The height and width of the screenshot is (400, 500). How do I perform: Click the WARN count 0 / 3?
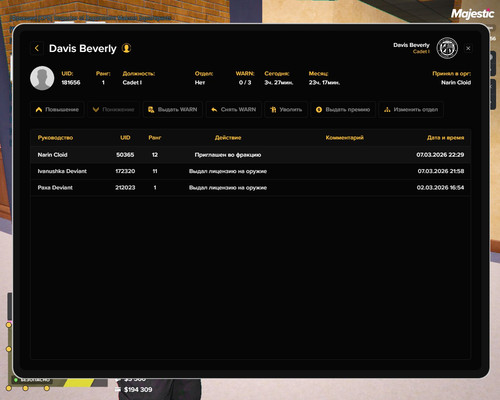pyautogui.click(x=245, y=83)
